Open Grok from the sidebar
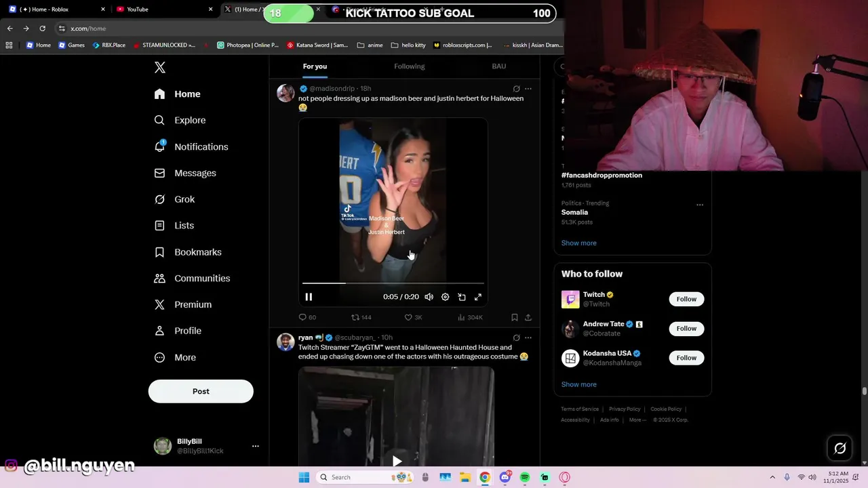 [175, 199]
